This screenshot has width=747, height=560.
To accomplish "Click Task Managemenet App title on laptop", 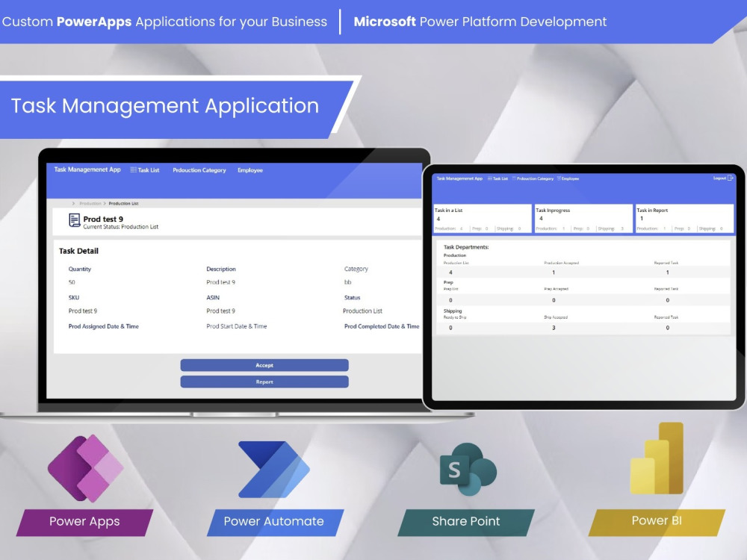I will coord(87,169).
